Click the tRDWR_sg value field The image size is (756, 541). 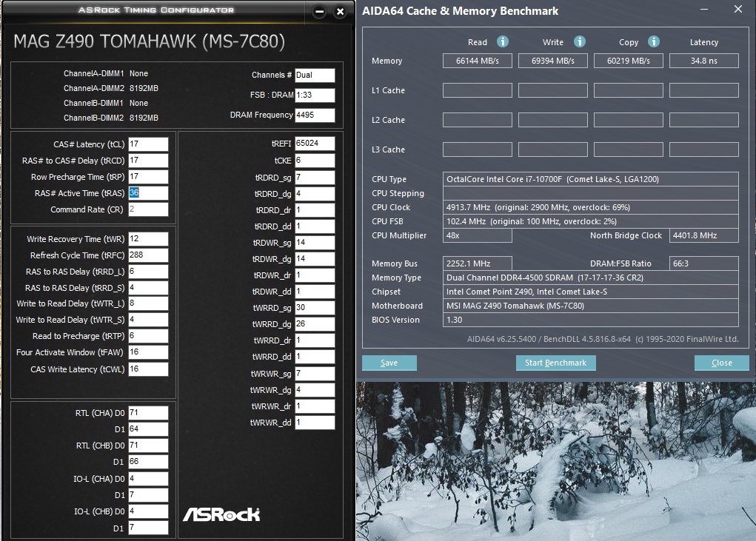[315, 243]
